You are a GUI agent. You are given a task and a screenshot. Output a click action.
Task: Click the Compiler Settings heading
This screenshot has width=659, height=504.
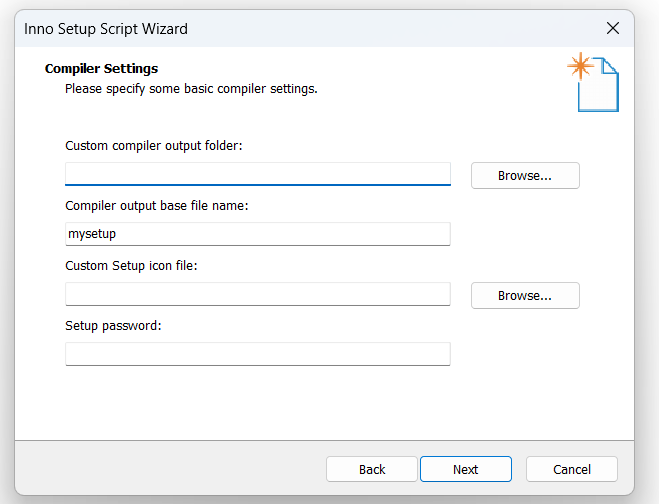click(101, 69)
